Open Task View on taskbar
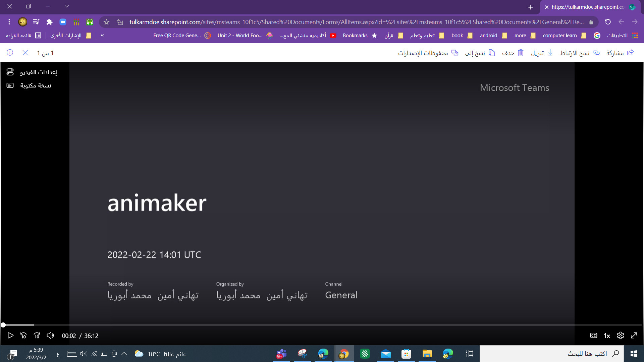644x362 pixels. (470, 354)
